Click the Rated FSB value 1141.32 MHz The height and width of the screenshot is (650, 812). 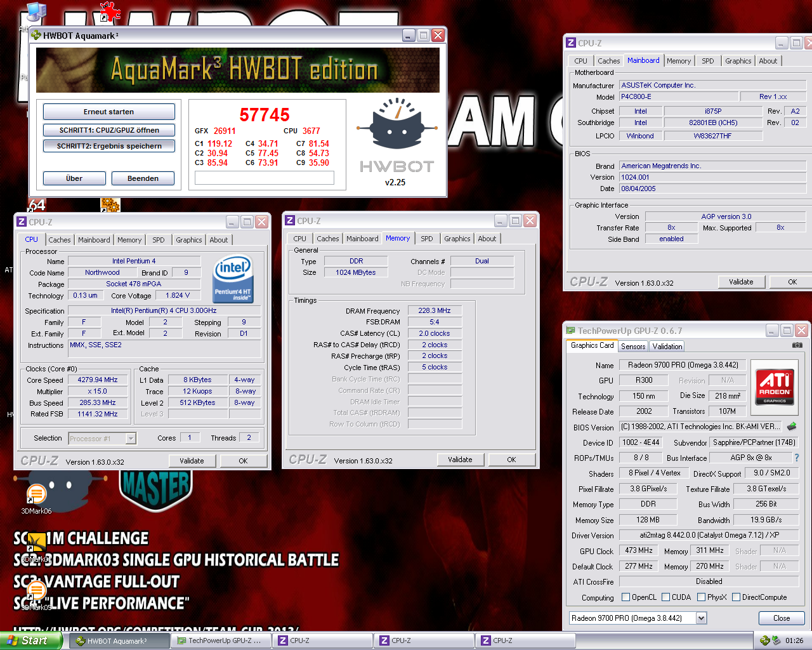tap(98, 414)
